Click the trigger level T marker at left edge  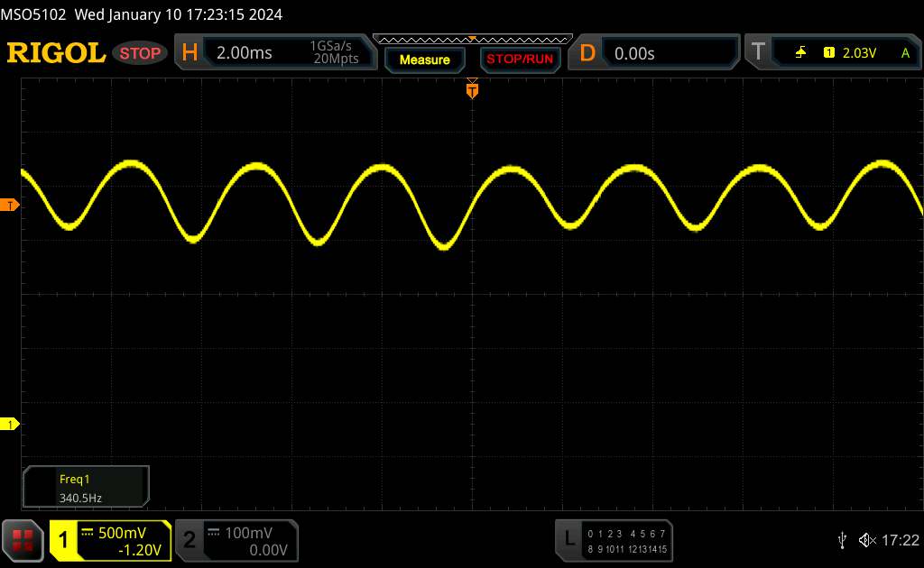9,206
